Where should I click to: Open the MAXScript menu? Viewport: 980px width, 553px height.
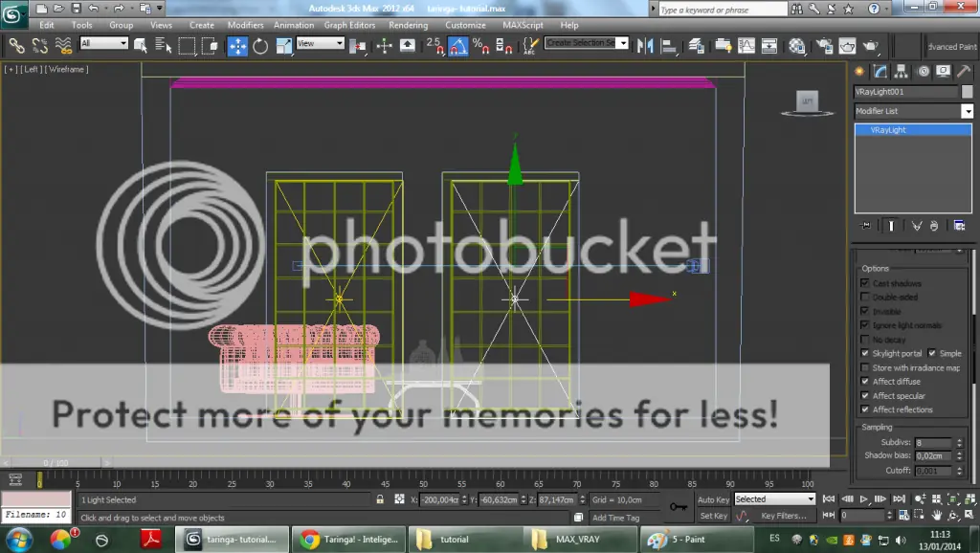(523, 25)
